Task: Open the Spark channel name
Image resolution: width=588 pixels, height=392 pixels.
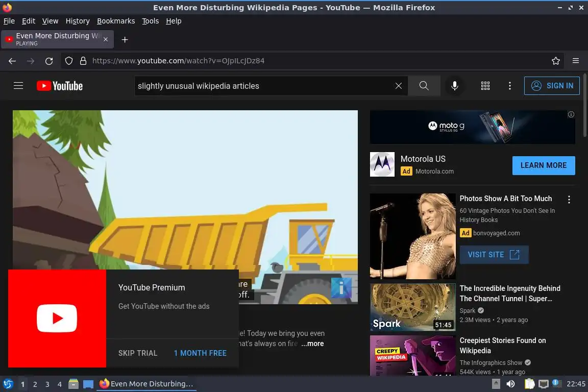Action: [467, 311]
